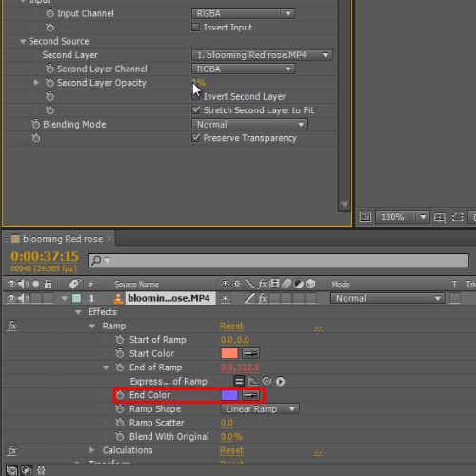Toggle stopwatch for Input Channel
Viewport: 476px width, 476px height.
click(50, 13)
